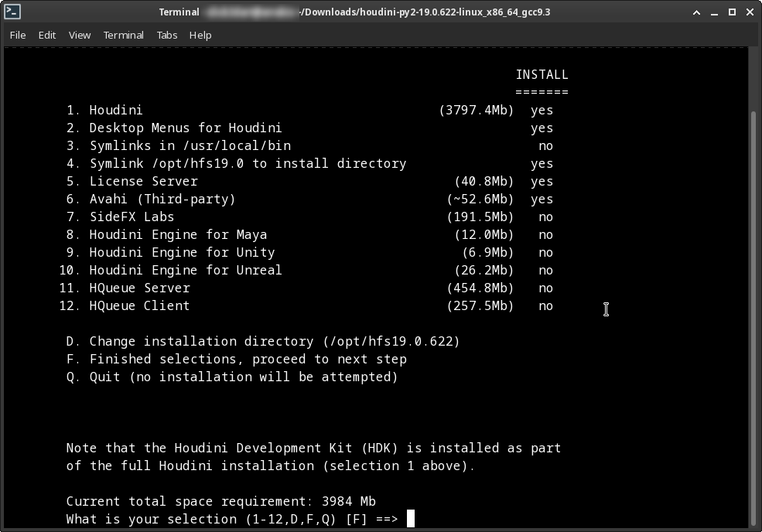The width and height of the screenshot is (762, 532).
Task: Click the '(6.9Mb)' size value
Action: click(488, 252)
